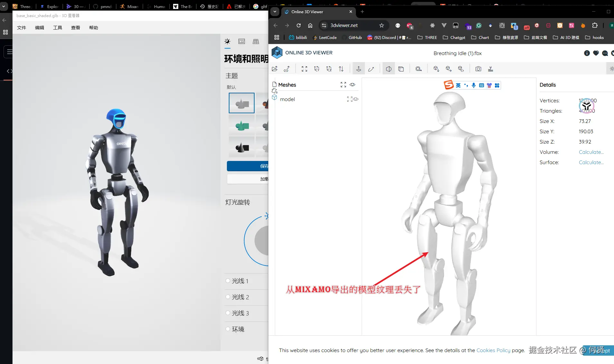Select the 光线2 lighting option
The height and width of the screenshot is (364, 614).
[x=228, y=297]
